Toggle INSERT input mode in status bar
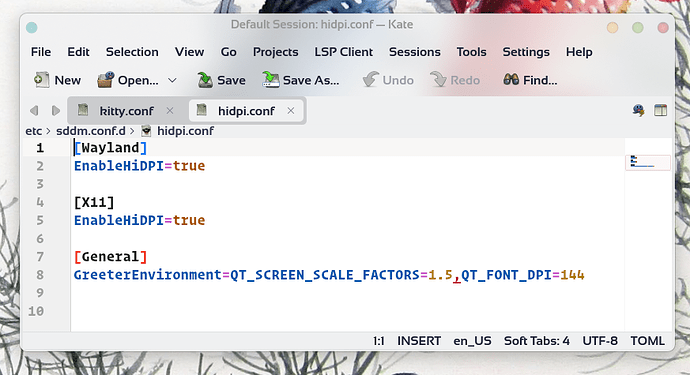The height and width of the screenshot is (375, 690). pos(419,341)
